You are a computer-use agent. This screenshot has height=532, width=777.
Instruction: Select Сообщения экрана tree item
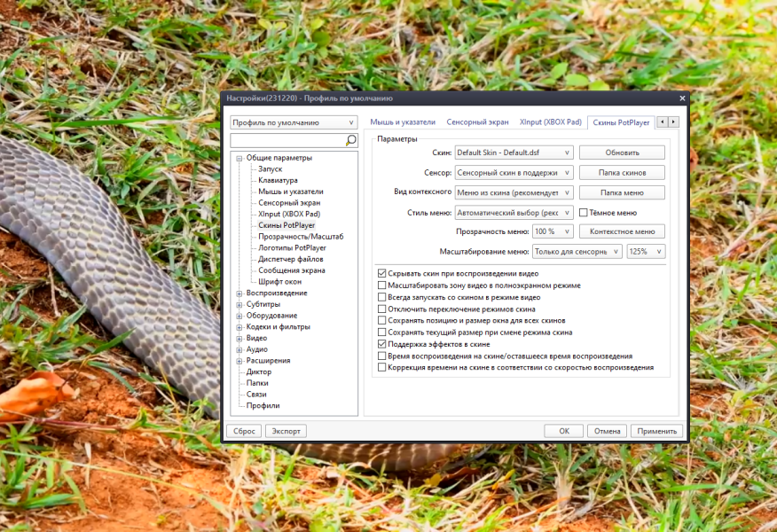coord(291,270)
